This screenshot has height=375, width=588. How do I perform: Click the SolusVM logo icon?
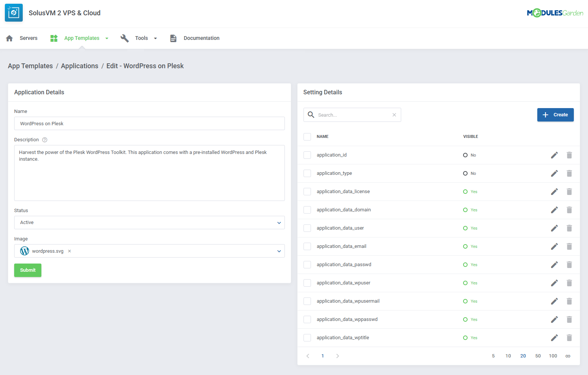click(x=14, y=13)
